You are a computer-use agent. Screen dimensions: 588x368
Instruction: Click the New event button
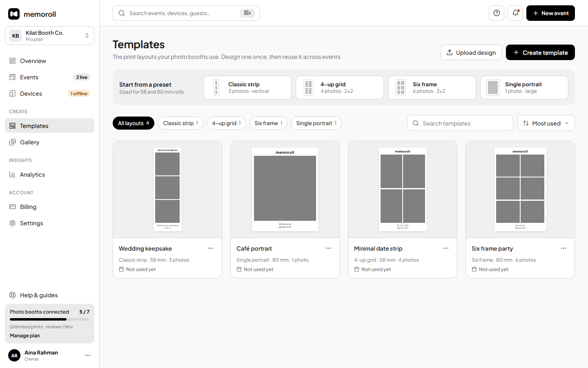(550, 13)
